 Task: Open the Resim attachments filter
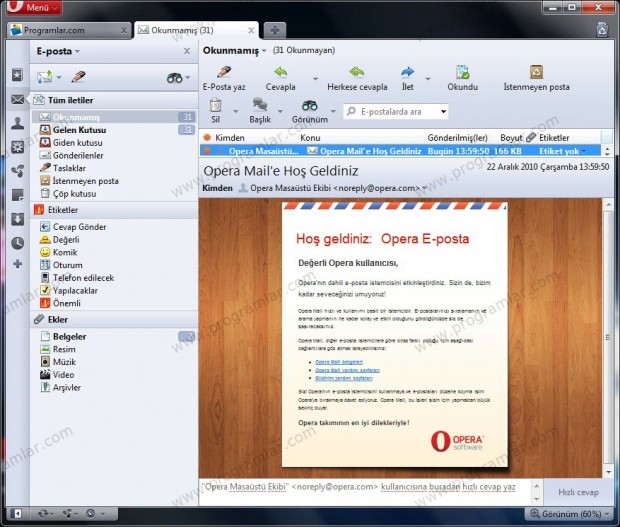(x=114, y=349)
